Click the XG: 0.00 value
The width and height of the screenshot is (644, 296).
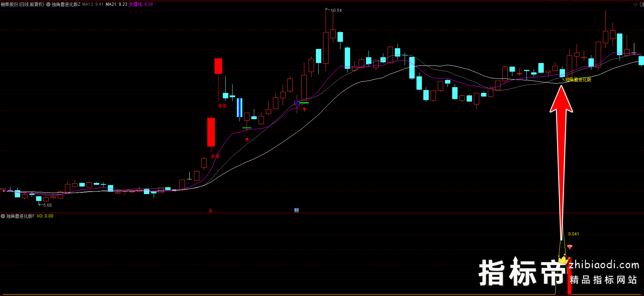(45, 216)
